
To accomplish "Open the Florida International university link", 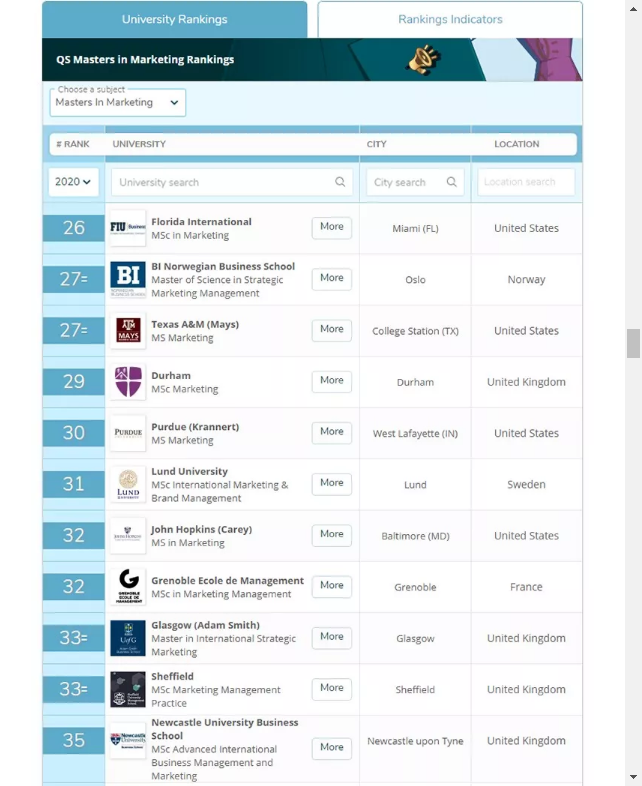I will click(x=201, y=222).
